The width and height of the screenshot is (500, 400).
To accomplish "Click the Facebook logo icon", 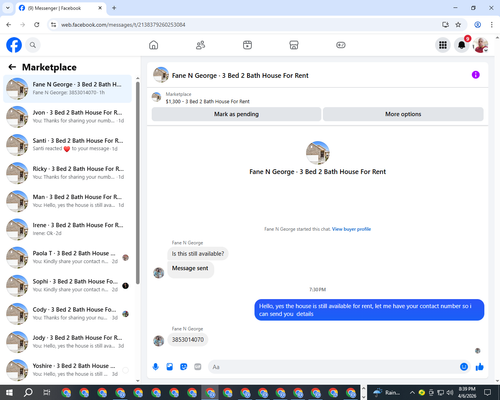I will point(14,45).
